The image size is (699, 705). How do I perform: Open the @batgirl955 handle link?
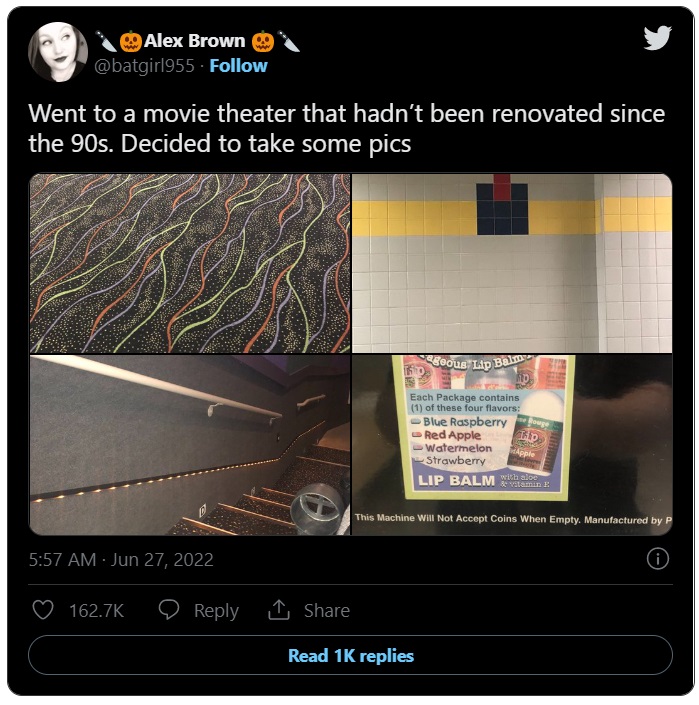point(144,66)
